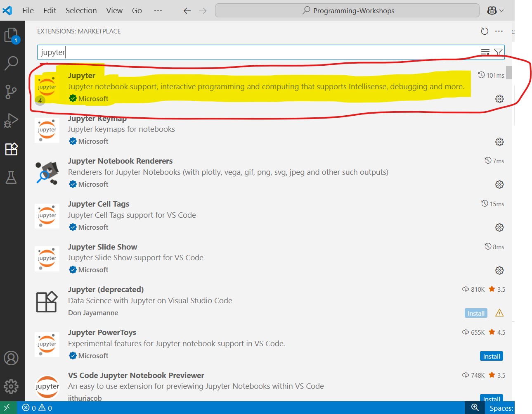Image resolution: width=532 pixels, height=414 pixels.
Task: Open manage gear for Jupyter Notebook Renderers
Action: coord(499,184)
